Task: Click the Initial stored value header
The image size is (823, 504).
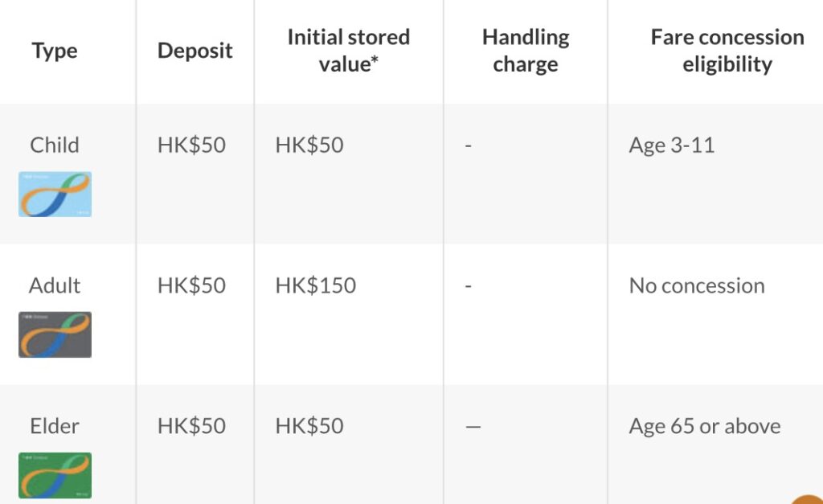Action: (x=349, y=51)
